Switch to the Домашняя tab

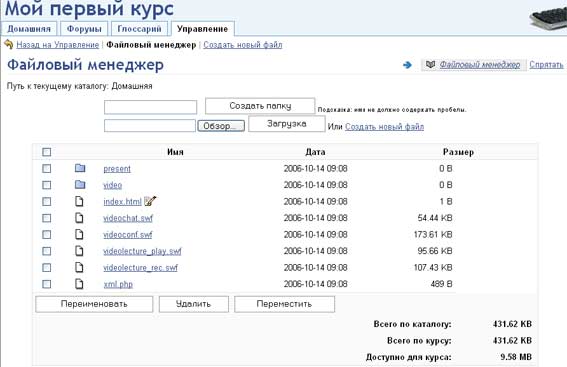coord(29,29)
